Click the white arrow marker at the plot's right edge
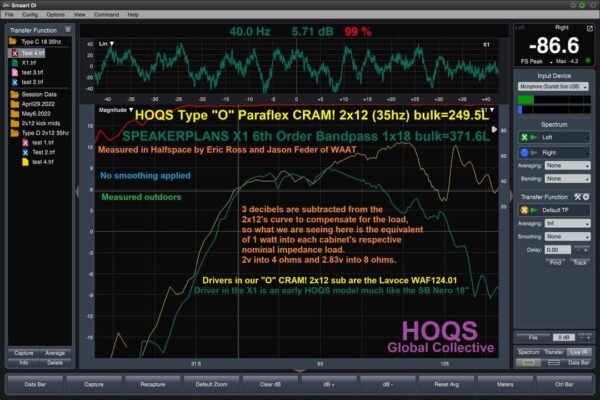This screenshot has width=600, height=400. click(494, 129)
